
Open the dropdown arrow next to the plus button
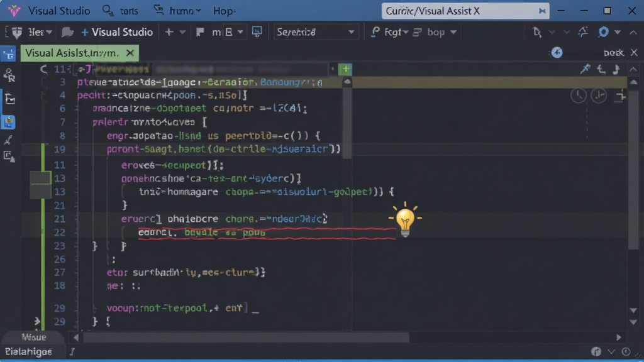[182, 32]
